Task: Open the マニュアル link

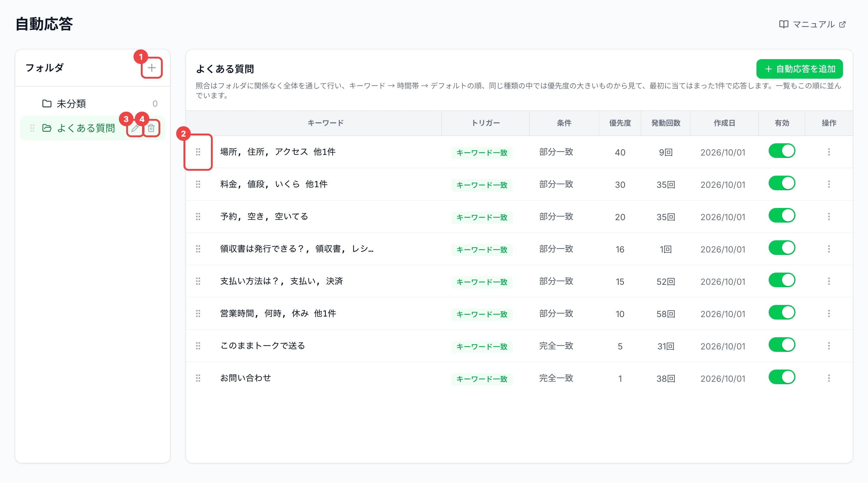Action: click(813, 24)
